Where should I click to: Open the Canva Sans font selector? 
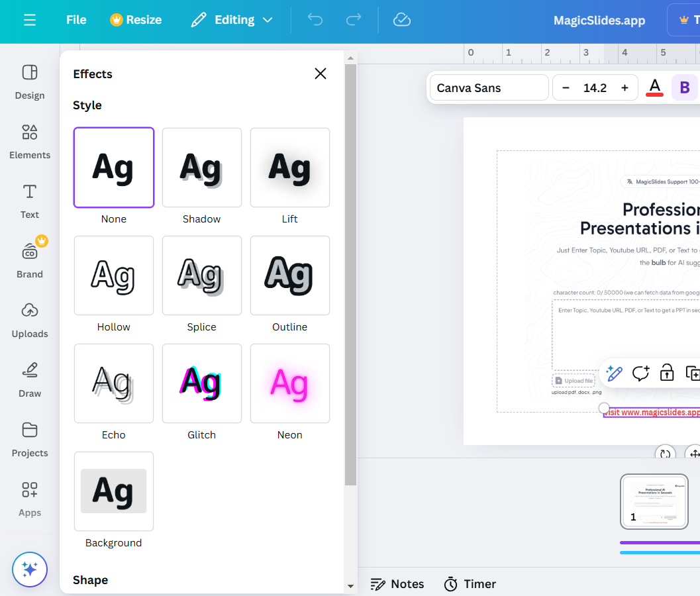[x=489, y=88]
